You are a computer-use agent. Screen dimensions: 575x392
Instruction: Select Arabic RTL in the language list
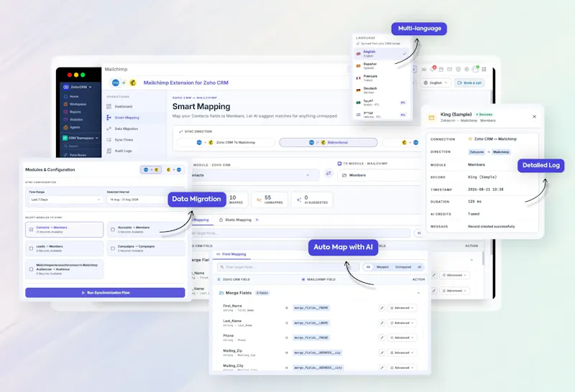pos(382,102)
